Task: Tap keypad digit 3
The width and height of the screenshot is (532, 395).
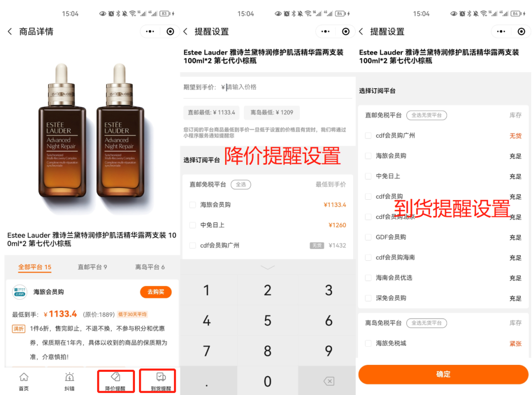Action: (x=329, y=290)
